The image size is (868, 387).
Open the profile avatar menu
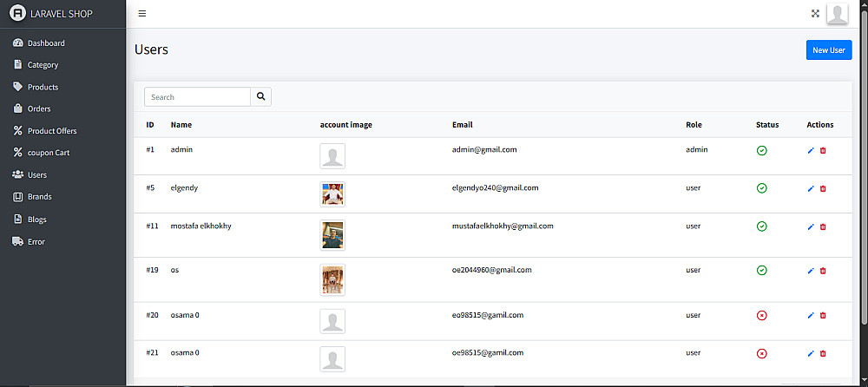click(837, 14)
